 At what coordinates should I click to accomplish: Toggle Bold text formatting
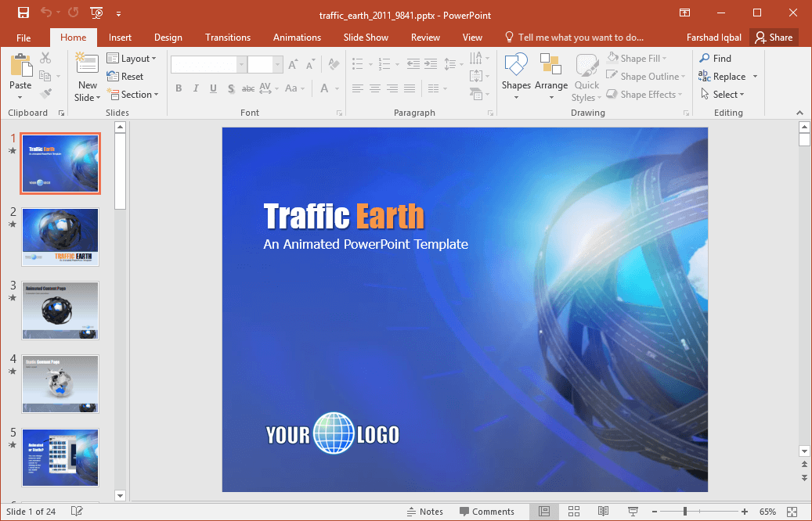[x=179, y=88]
